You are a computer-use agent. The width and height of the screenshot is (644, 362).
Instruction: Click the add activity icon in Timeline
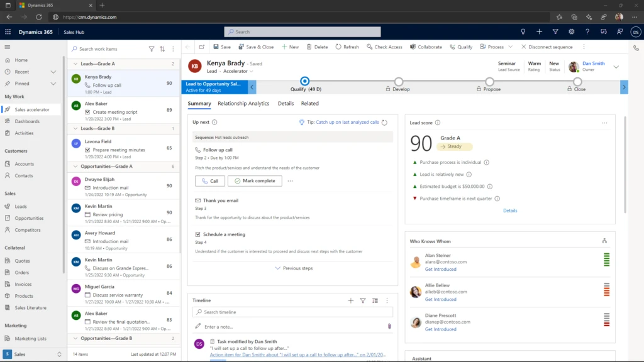point(350,300)
